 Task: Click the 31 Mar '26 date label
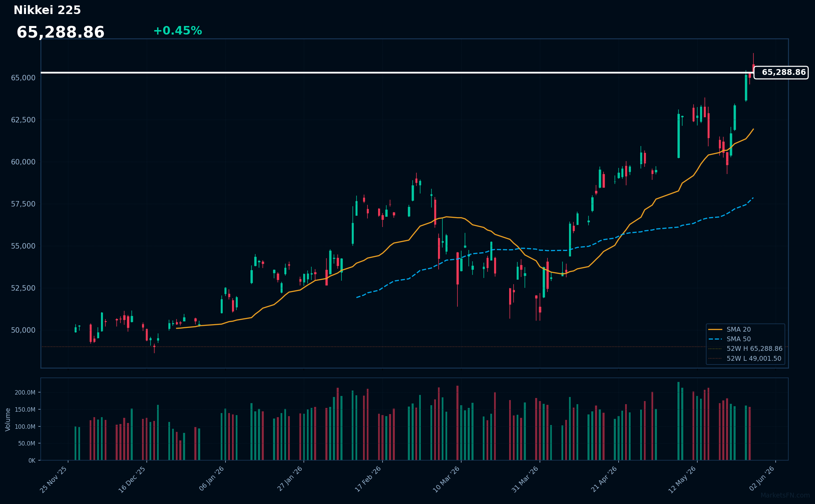coord(525,480)
